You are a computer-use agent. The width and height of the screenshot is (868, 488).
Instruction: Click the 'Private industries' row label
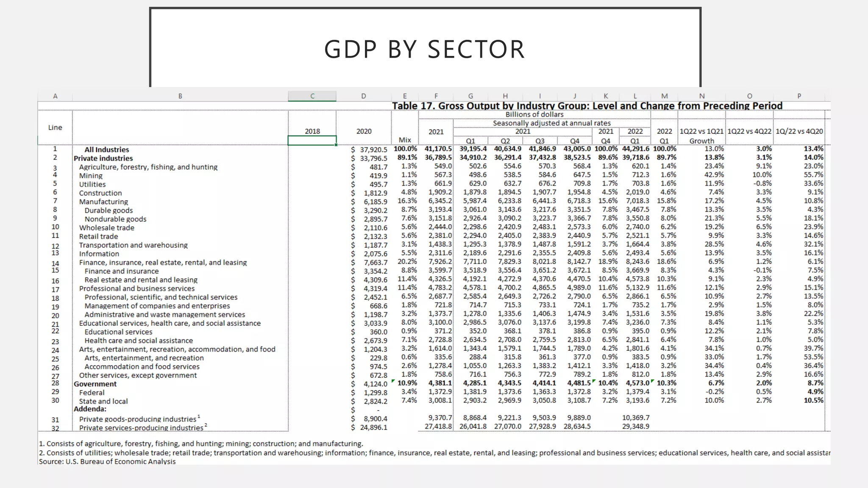(x=103, y=158)
